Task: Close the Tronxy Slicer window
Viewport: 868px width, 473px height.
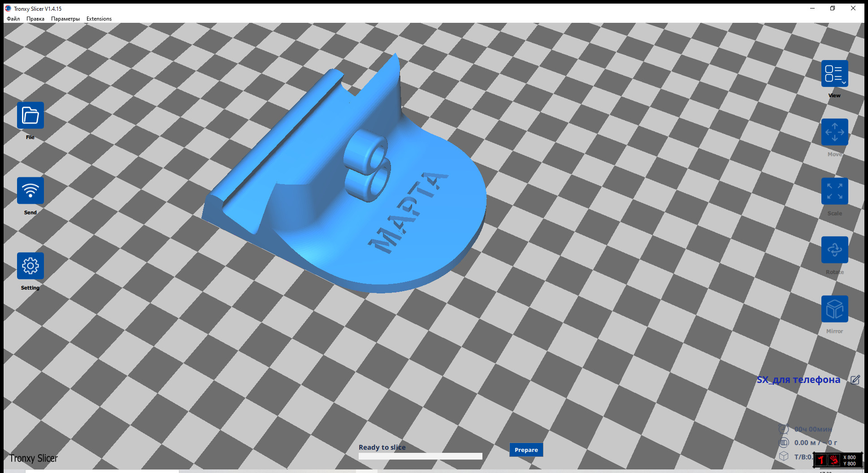Action: [x=853, y=9]
